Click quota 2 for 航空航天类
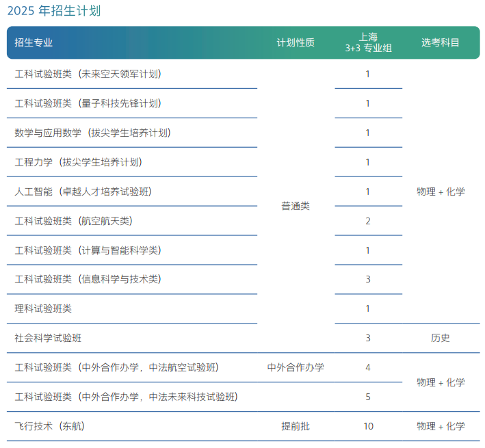 pyautogui.click(x=368, y=221)
